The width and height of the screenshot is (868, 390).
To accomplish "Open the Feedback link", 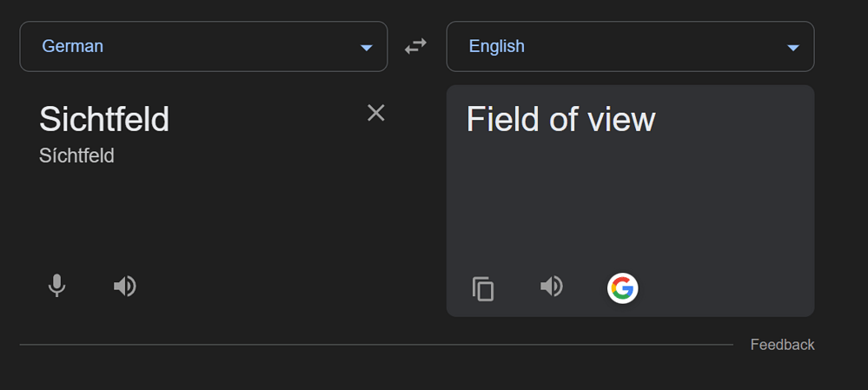I will click(782, 345).
